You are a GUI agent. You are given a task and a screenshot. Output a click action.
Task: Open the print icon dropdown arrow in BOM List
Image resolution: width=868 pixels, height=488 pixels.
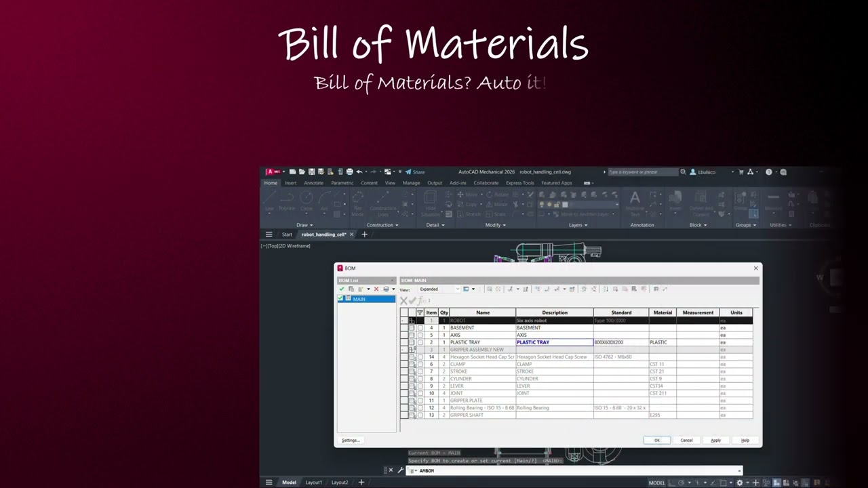[x=393, y=289]
